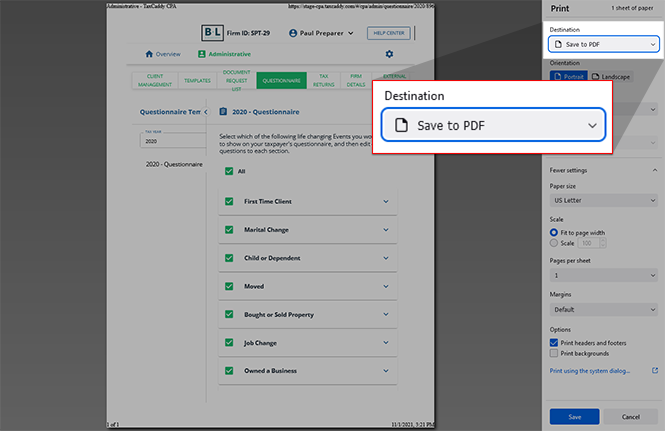Click the home icon beside Overview
Screen dimensions: 665x431
(149, 54)
